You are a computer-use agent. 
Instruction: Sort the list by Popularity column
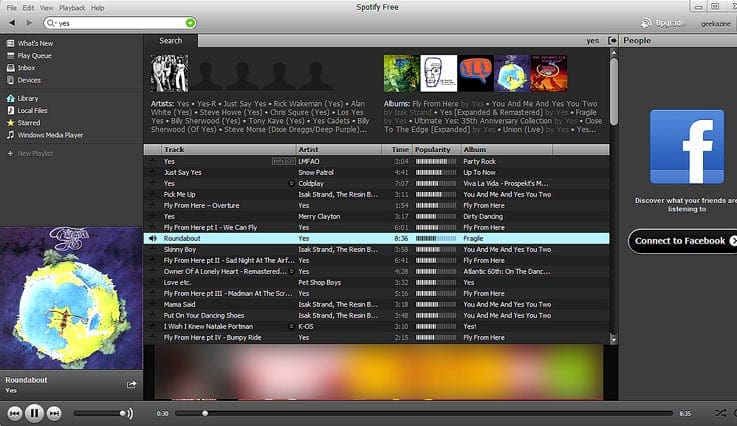[x=435, y=150]
